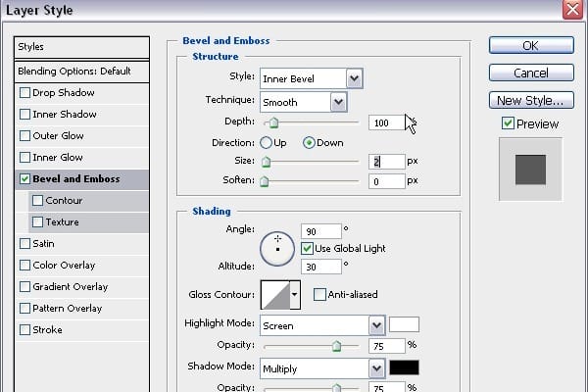Screen dimensions: 588x392
Task: Toggle the Preview checkbox
Action: (x=508, y=123)
